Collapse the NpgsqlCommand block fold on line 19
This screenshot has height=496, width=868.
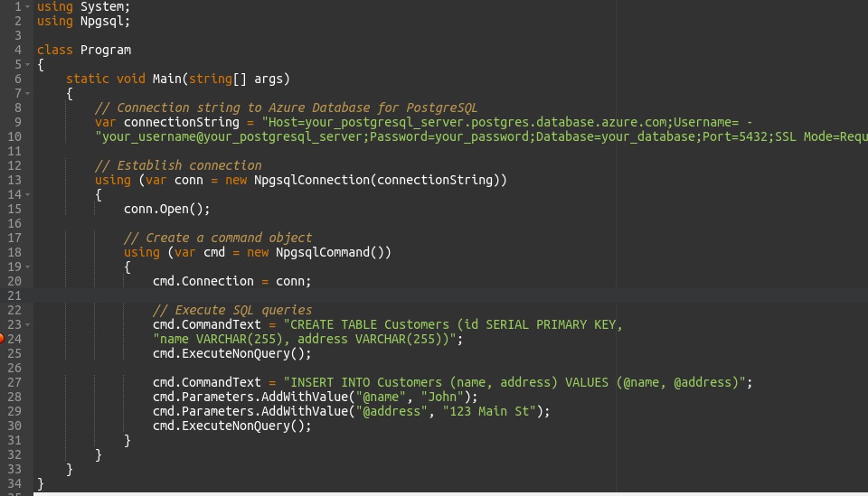pos(27,267)
